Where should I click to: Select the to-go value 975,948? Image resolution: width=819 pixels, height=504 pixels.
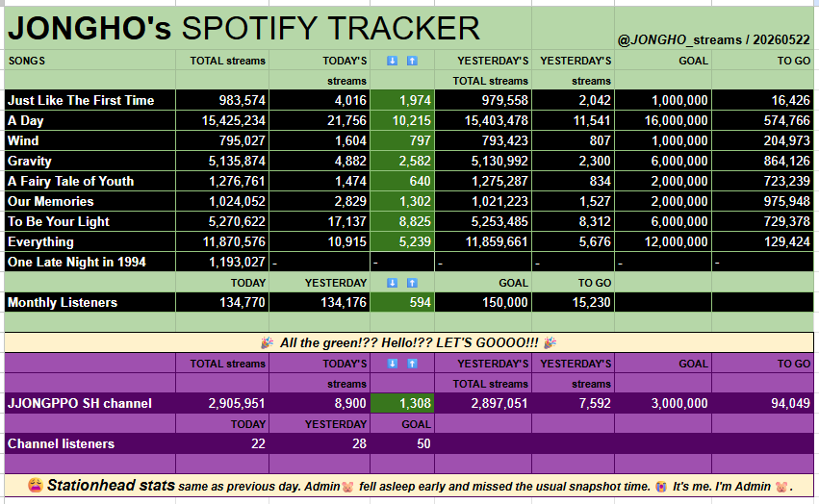click(x=762, y=201)
